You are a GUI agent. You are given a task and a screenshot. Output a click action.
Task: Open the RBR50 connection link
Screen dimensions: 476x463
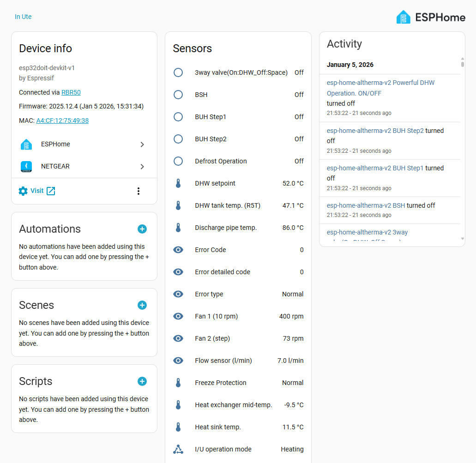point(71,92)
